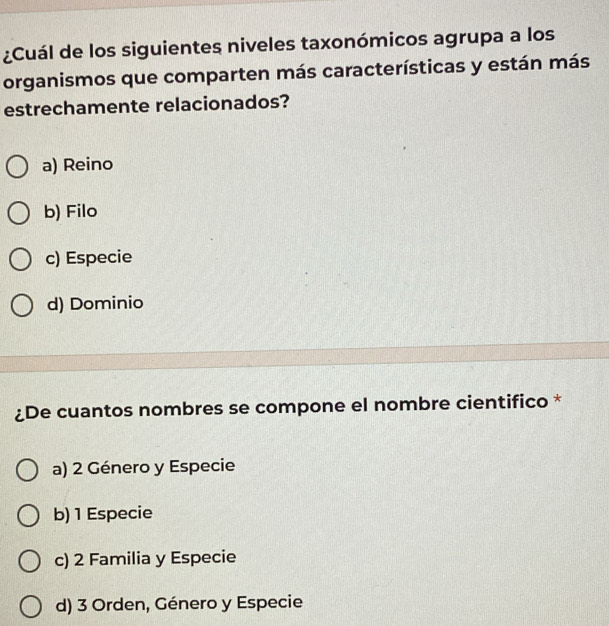The image size is (609, 626).
Task: Click the "2 Familia y Especie" label text
Action: coord(155,559)
